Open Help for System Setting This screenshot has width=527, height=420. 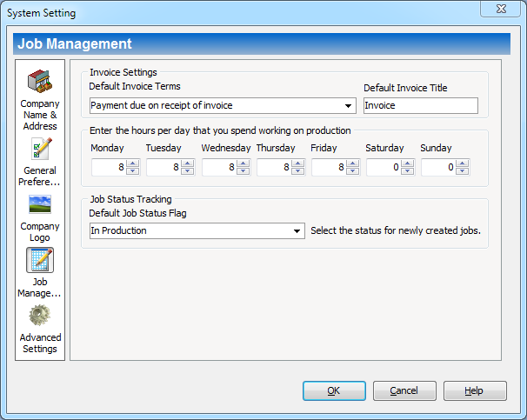coord(474,391)
